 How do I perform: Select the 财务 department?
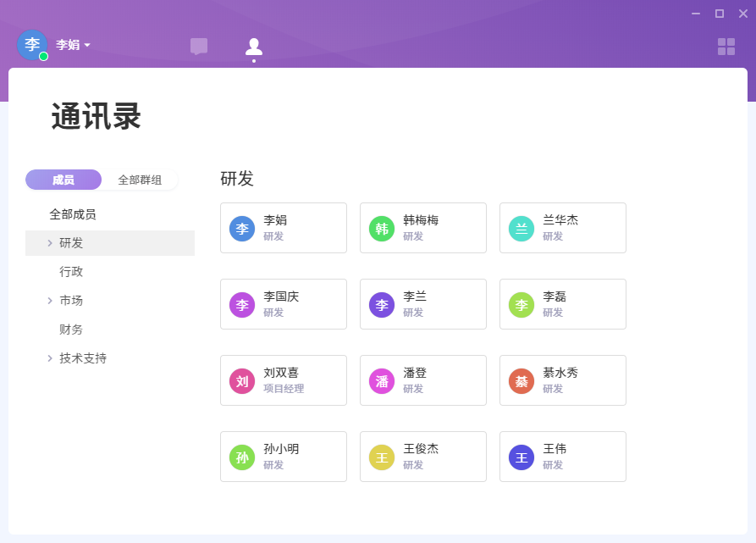pyautogui.click(x=71, y=330)
